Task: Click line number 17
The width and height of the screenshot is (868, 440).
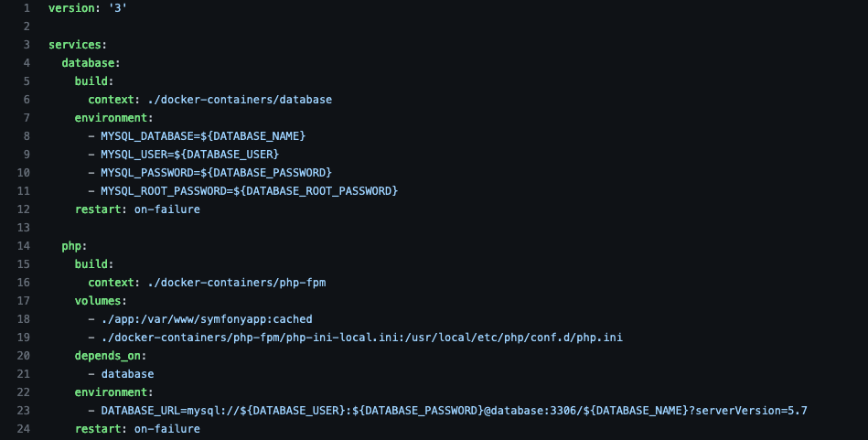Action: 24,300
